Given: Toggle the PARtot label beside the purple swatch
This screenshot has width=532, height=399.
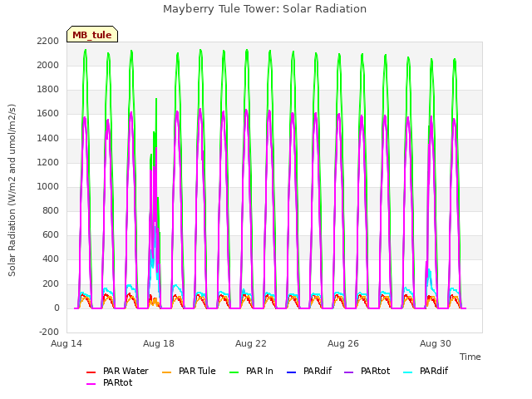Looking at the screenshot, I should [375, 371].
